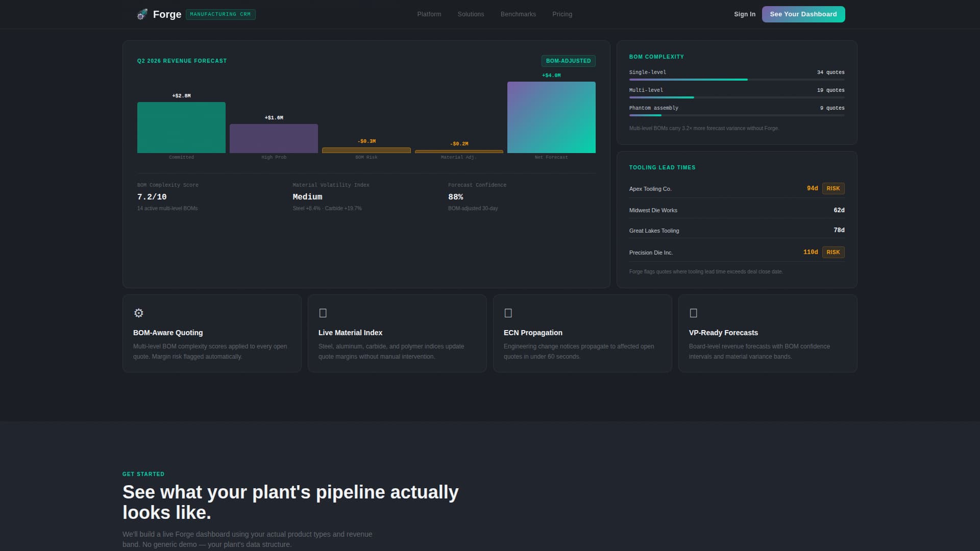Click the Forge rocket logo icon

click(142, 14)
